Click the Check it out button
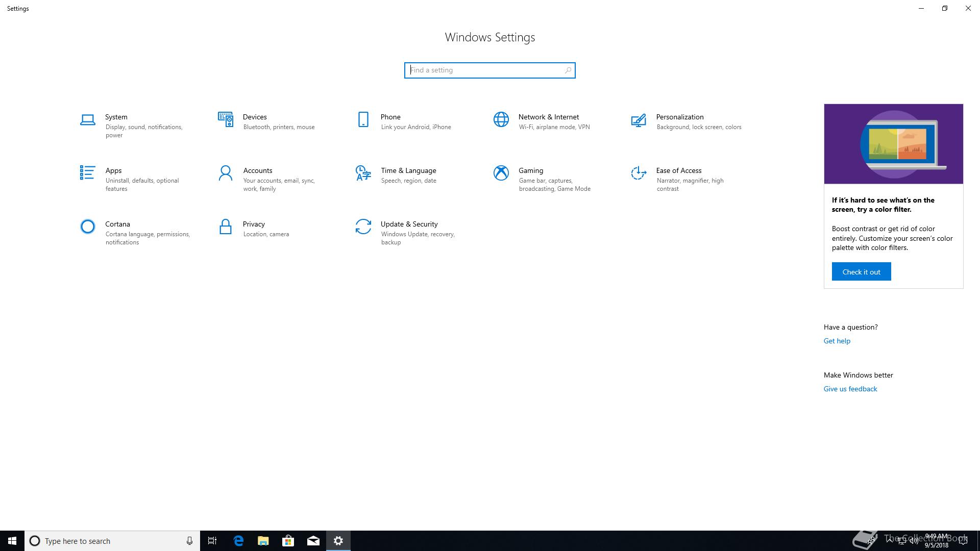The width and height of the screenshot is (980, 551). 862,271
